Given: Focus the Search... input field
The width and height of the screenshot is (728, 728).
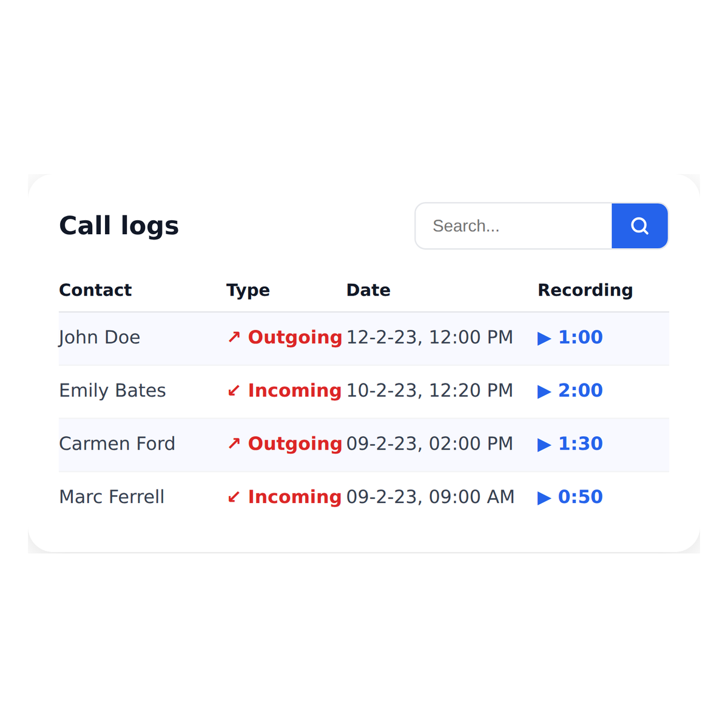Looking at the screenshot, I should point(514,226).
